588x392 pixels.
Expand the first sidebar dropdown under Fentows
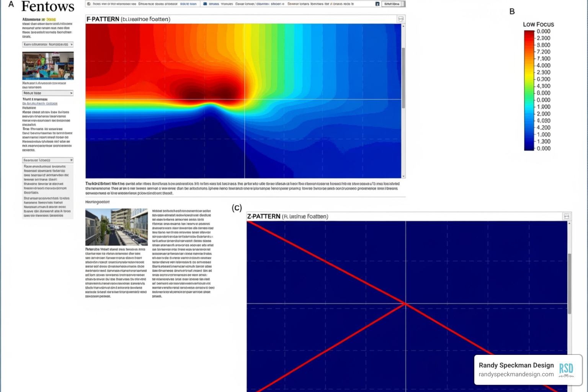point(47,44)
